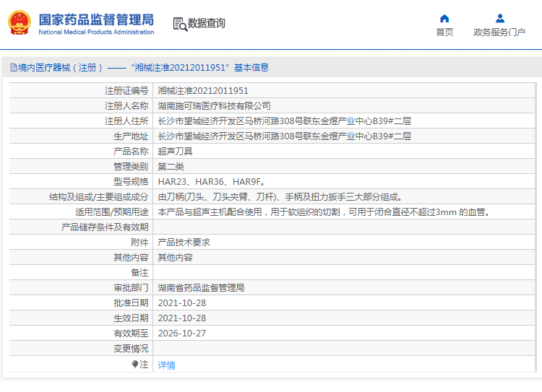Click the 注册人住所 address value
The image size is (542, 392).
coord(285,121)
